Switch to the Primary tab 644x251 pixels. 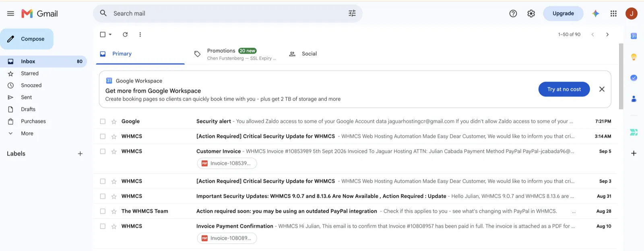point(140,54)
